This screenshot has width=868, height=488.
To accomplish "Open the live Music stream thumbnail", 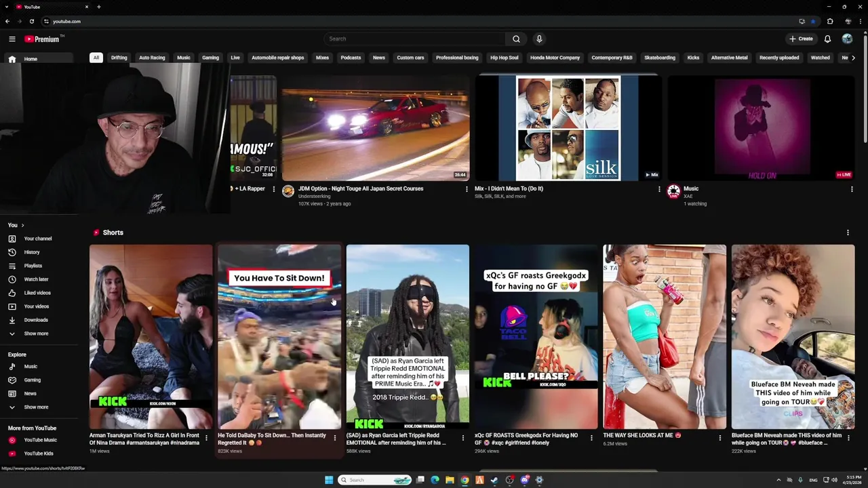I will 761,128.
